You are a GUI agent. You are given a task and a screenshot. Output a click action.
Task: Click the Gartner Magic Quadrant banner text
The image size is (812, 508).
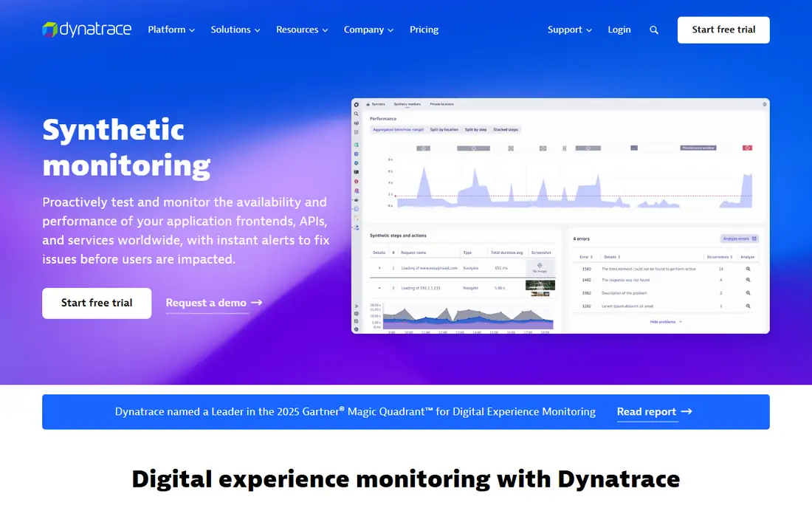click(355, 412)
